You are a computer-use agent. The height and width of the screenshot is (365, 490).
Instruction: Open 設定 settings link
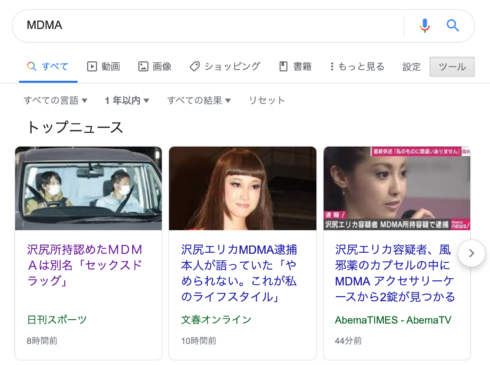pos(411,67)
